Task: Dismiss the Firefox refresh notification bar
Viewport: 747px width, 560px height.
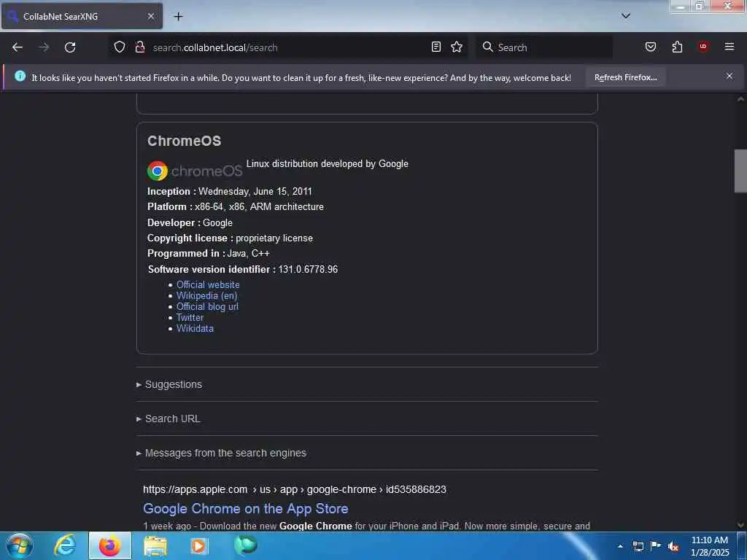Action: click(x=729, y=76)
